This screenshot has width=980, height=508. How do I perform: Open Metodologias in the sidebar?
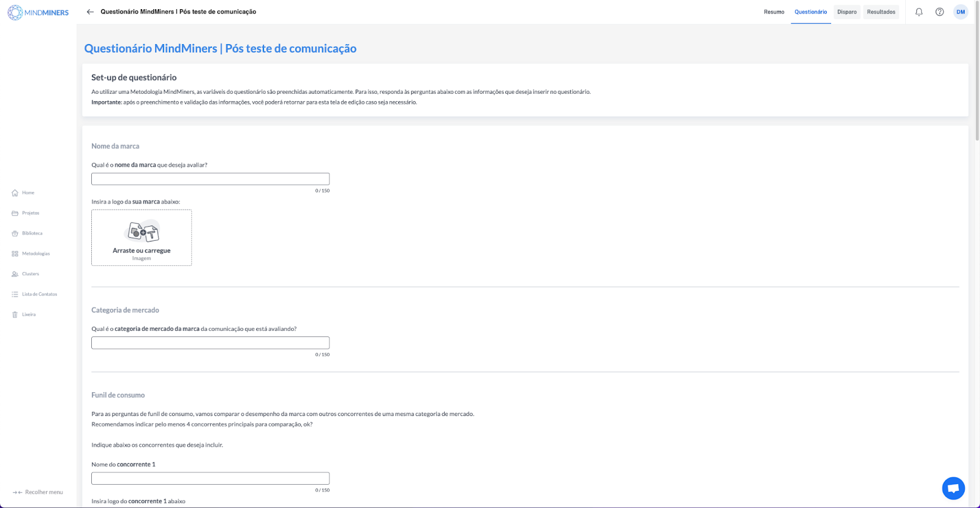coord(36,254)
